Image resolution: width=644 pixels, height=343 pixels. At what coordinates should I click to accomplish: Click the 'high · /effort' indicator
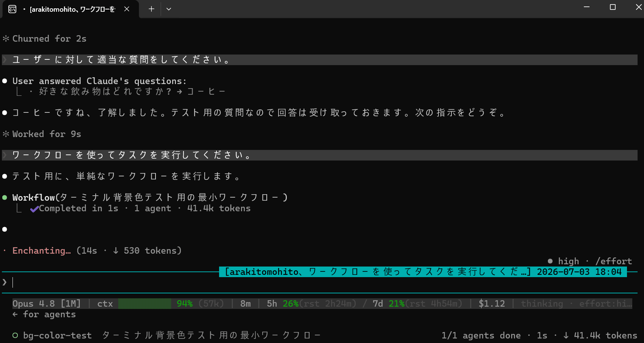click(x=590, y=261)
